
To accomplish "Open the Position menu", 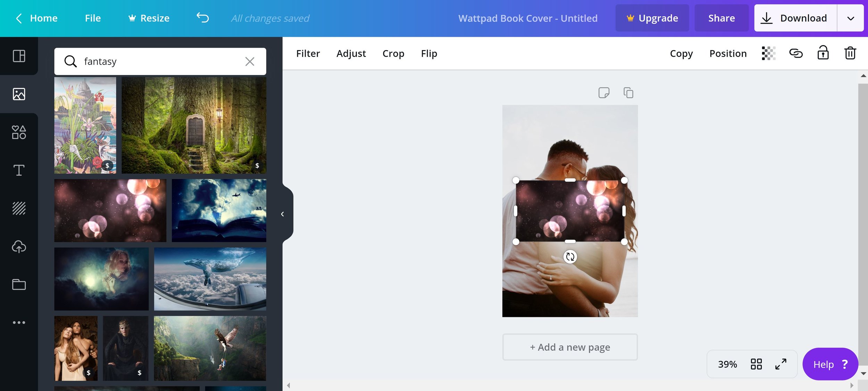I will click(x=728, y=54).
